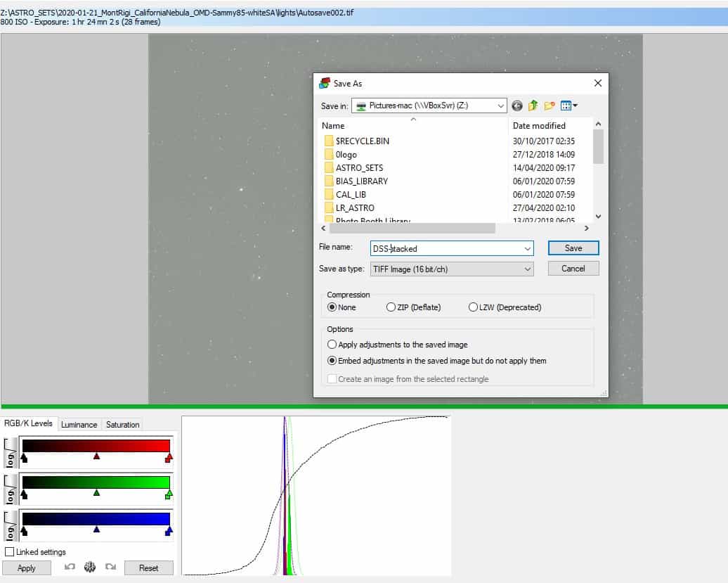
Task: Click the redo arrow icon near Reset
Action: (110, 567)
